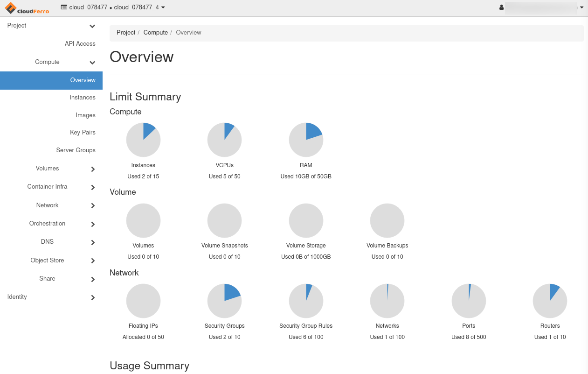The height and width of the screenshot is (374, 588).
Task: Click the Compute breadcrumb link
Action: [x=155, y=33]
